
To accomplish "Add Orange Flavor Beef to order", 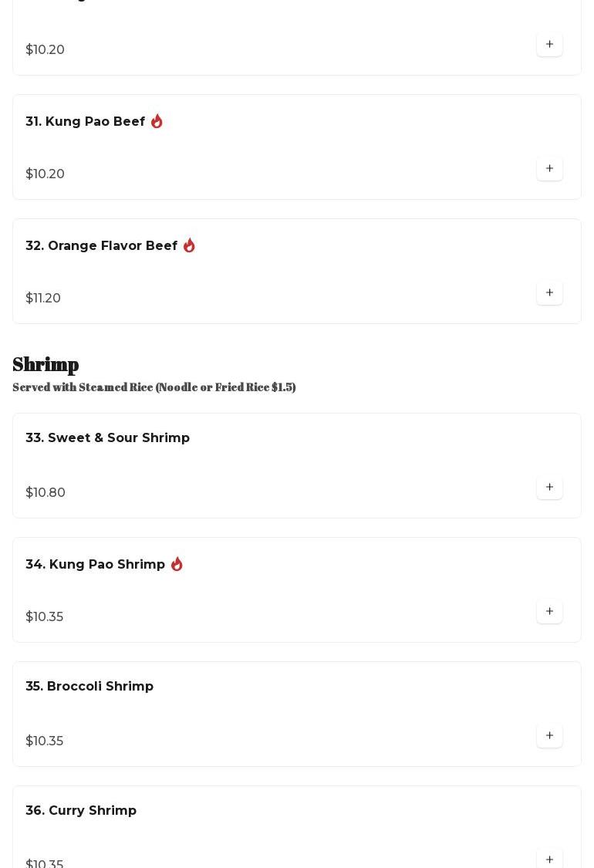I will 549,293.
